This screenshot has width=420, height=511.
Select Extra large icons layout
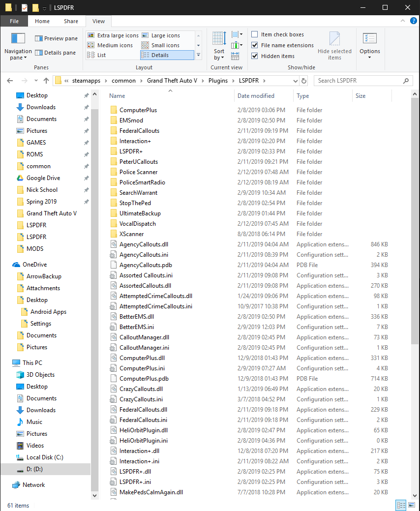pyautogui.click(x=113, y=35)
